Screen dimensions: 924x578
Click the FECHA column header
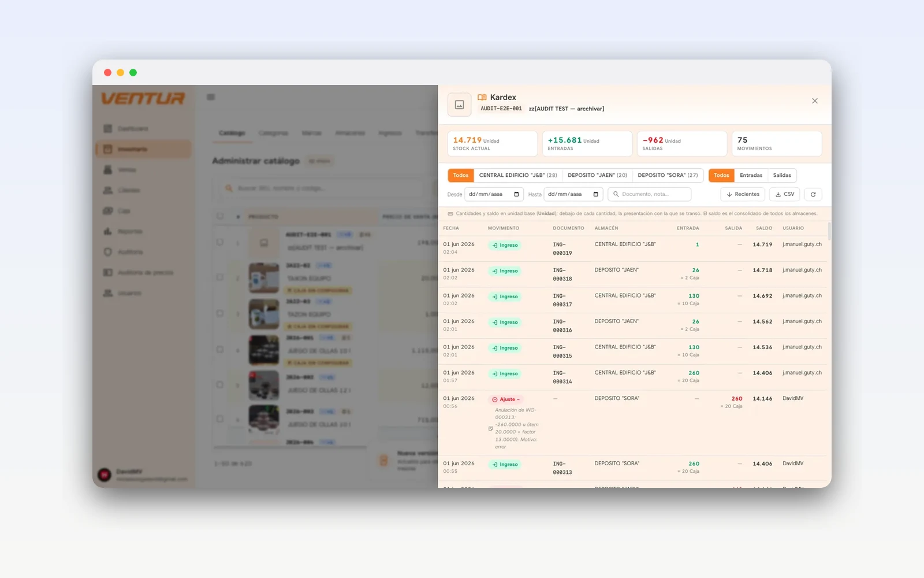coord(451,228)
